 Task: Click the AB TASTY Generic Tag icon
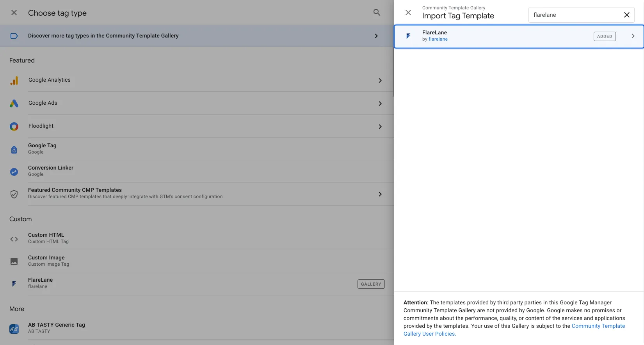point(14,329)
